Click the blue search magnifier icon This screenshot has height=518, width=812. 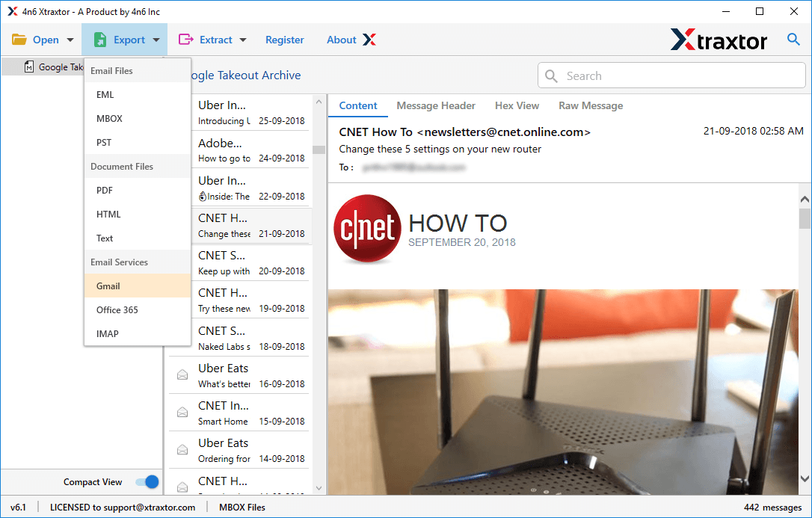793,40
